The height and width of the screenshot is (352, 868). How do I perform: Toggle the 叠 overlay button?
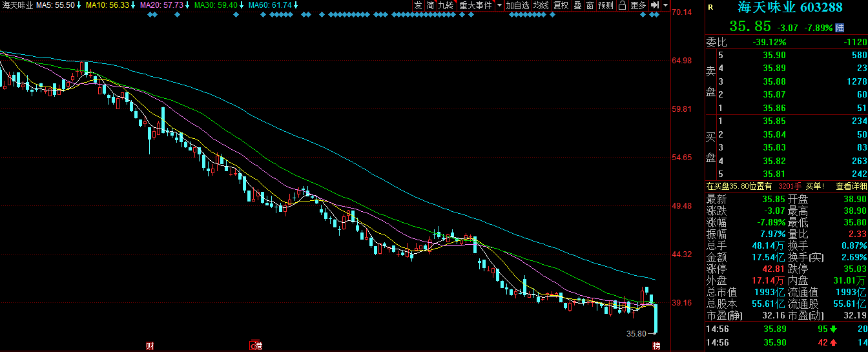tap(577, 5)
